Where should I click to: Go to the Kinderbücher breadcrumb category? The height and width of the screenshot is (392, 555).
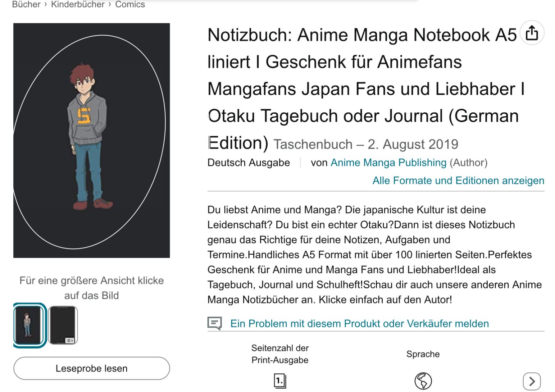tap(78, 5)
